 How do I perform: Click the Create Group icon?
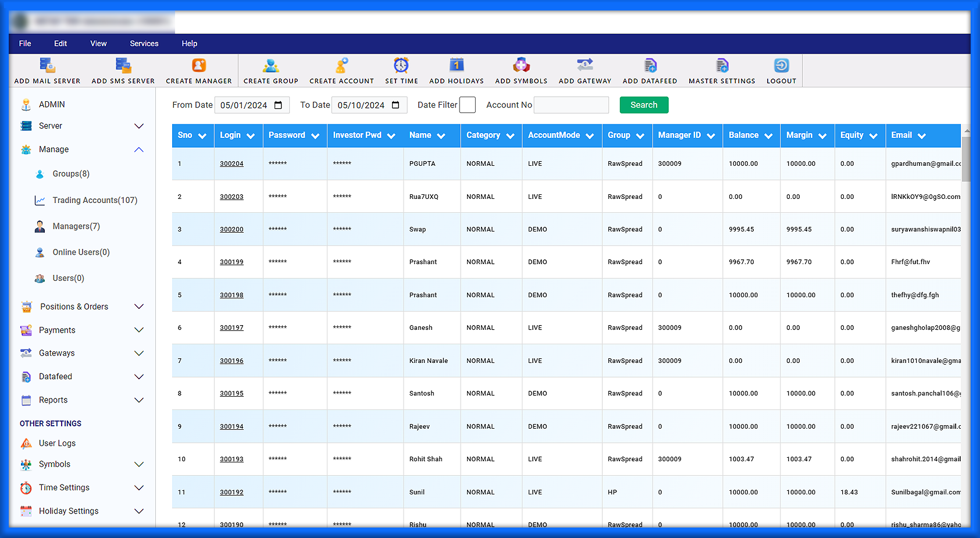coord(270,65)
